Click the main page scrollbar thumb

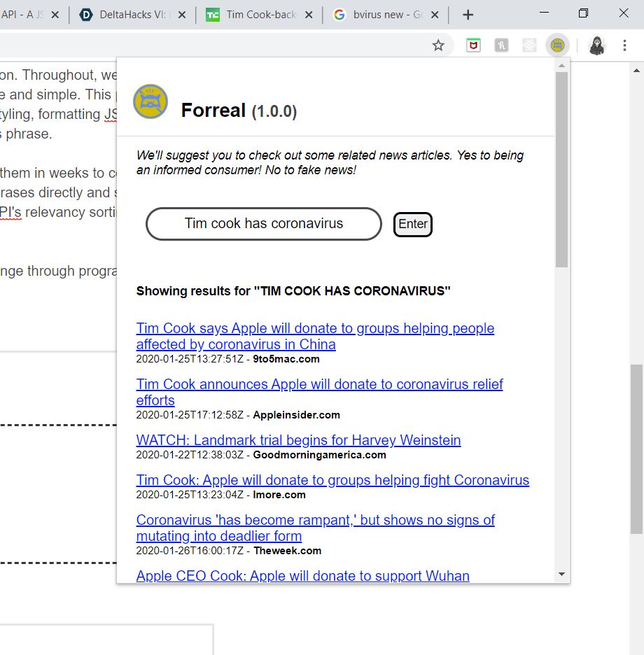coord(636,449)
